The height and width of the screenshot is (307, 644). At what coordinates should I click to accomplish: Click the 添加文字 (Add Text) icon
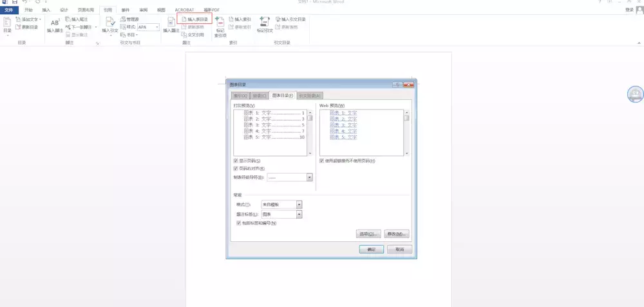pos(18,19)
